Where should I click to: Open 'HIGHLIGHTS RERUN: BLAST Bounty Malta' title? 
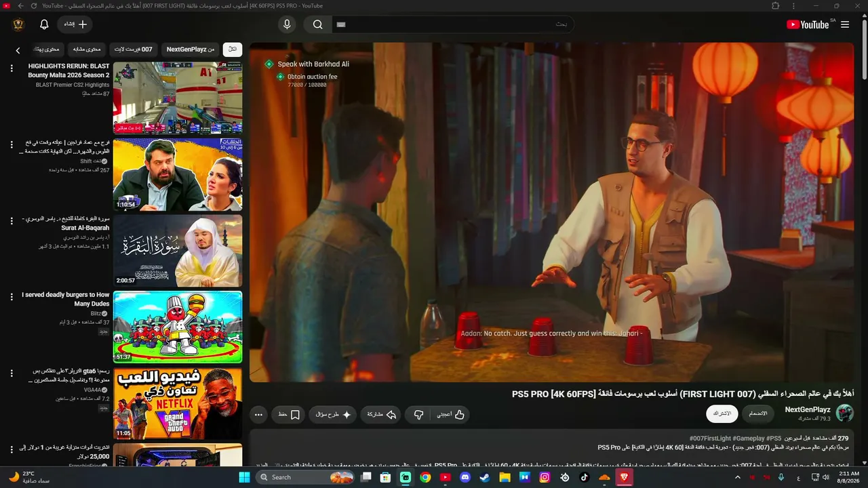[x=68, y=70]
